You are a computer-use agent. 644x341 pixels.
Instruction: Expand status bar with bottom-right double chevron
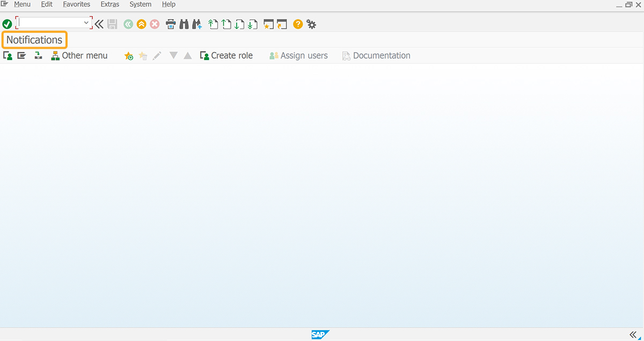(633, 334)
